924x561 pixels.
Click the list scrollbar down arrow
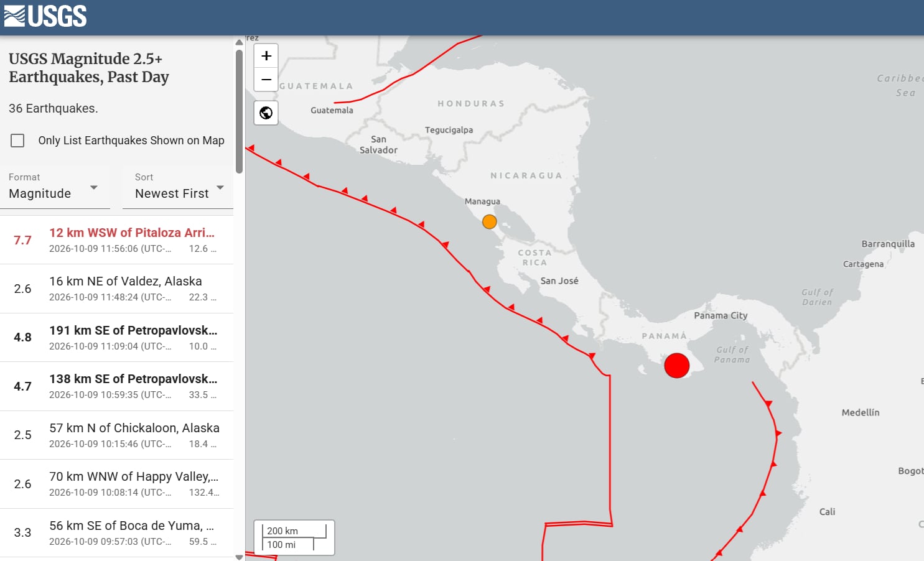(x=239, y=557)
